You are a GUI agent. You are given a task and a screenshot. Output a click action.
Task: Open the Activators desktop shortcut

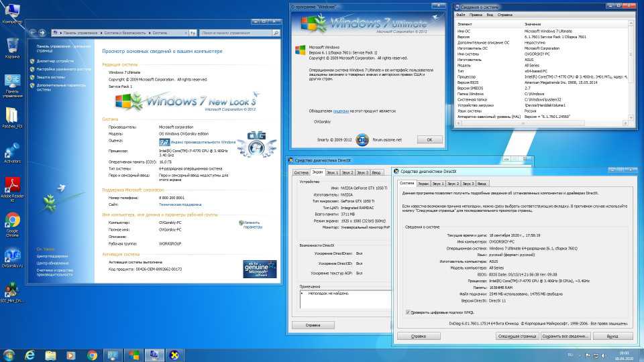point(12,153)
